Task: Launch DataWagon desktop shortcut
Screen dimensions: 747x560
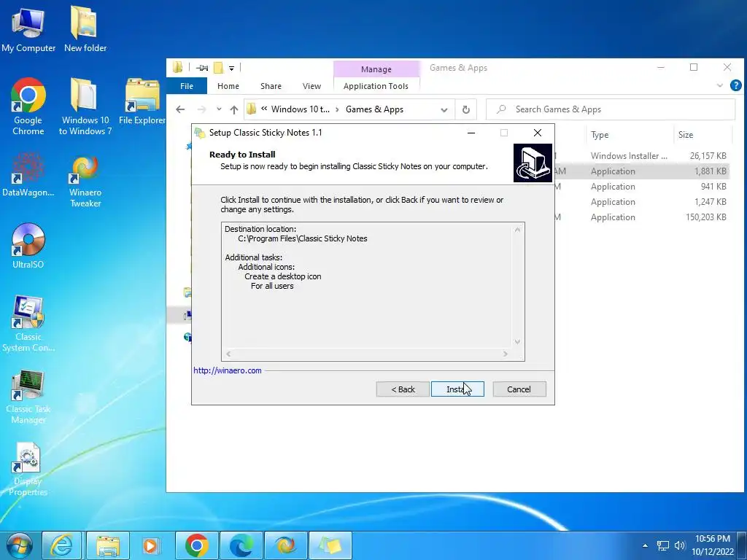Action: tap(28, 175)
